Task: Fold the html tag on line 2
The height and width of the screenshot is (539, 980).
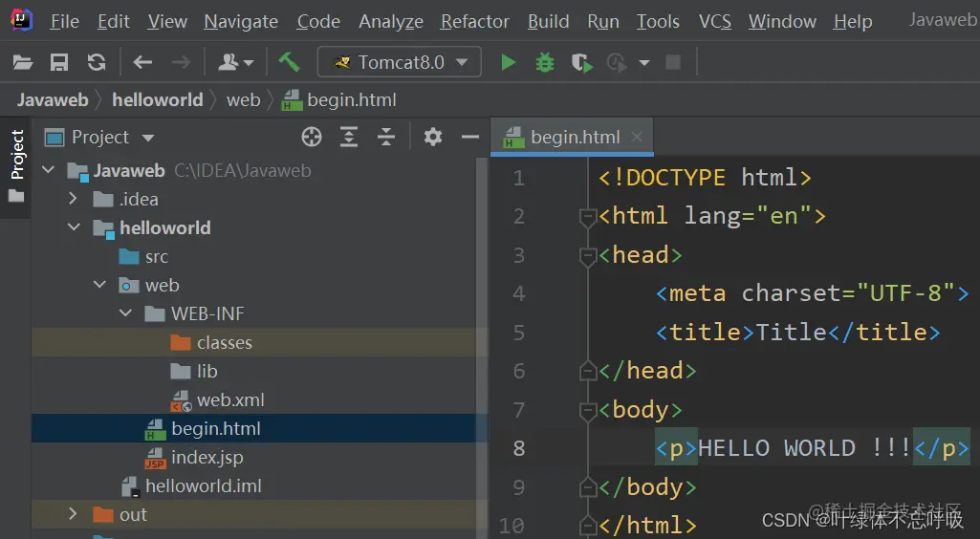Action: pyautogui.click(x=587, y=217)
